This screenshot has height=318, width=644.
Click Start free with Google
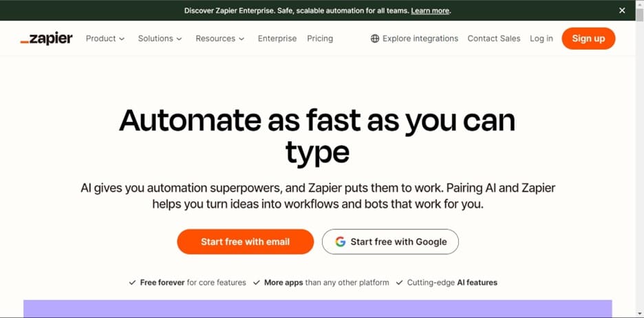[x=390, y=242]
